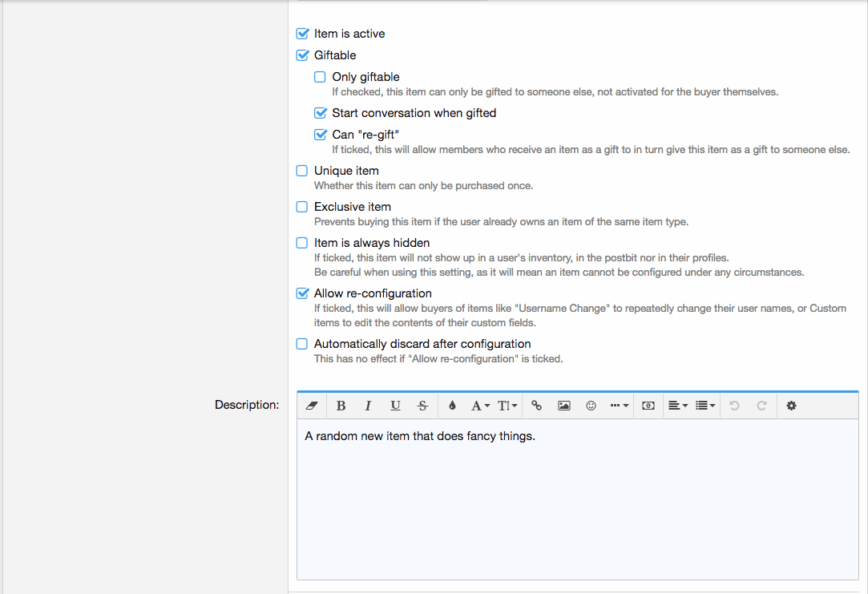
Task: Enable the Only giftable option
Action: (320, 77)
